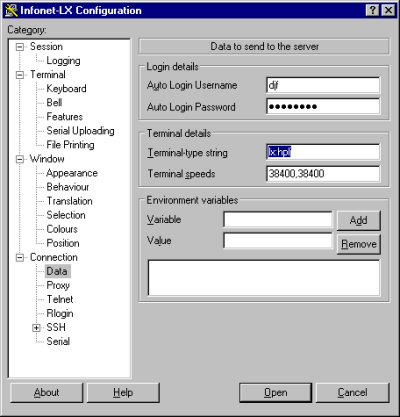Select the Window category
The width and height of the screenshot is (400, 417).
tap(47, 159)
